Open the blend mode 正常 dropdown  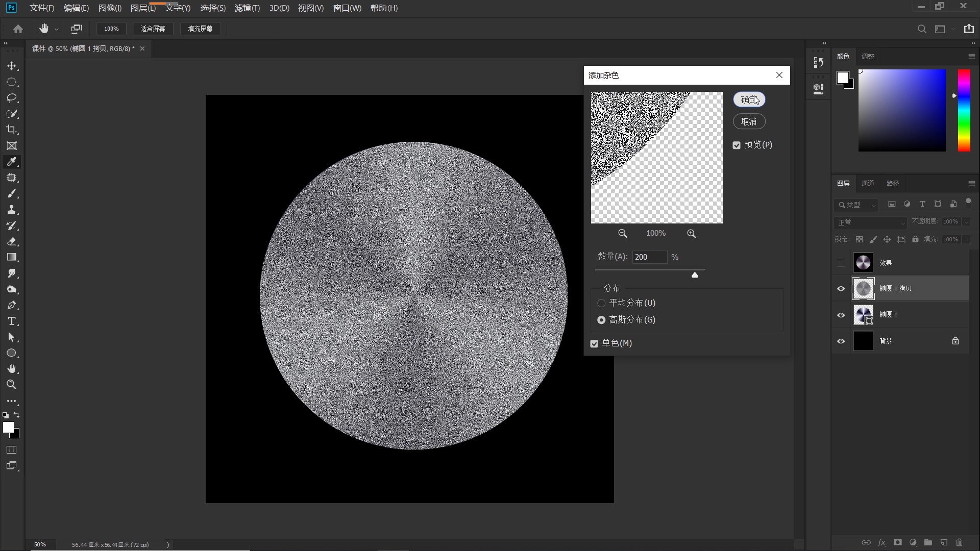[x=870, y=222]
